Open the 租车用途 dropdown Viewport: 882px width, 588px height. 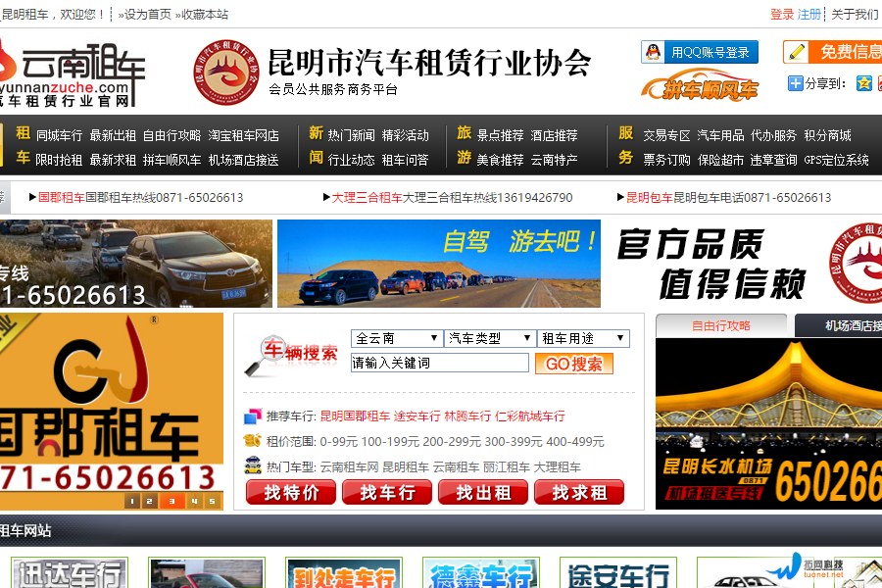[x=583, y=338]
